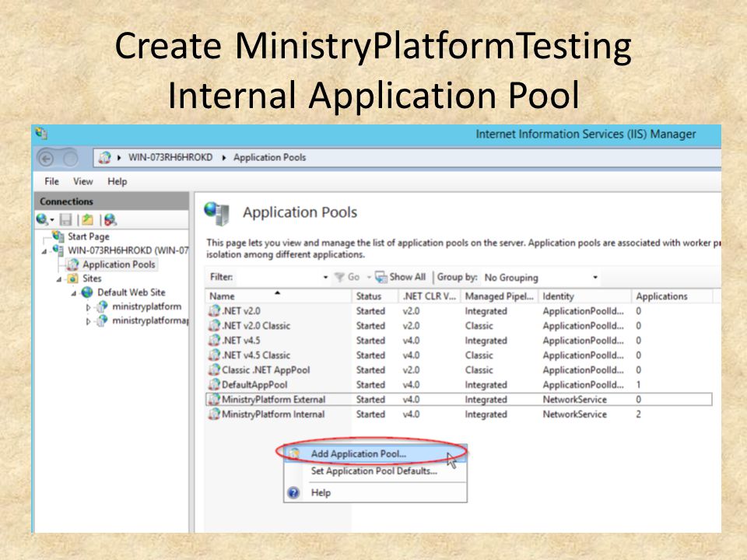The image size is (747, 560).
Task: Click the Up folder icon in Connections toolbar
Action: pos(88,219)
